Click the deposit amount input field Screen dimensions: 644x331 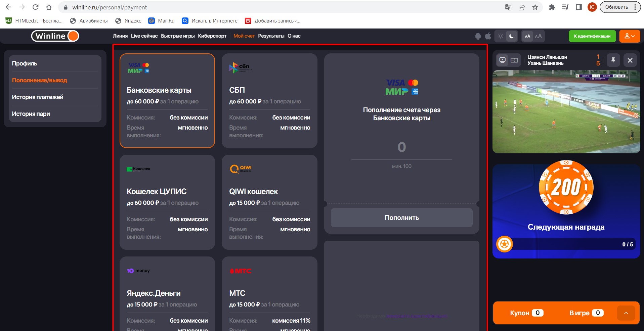(x=402, y=147)
